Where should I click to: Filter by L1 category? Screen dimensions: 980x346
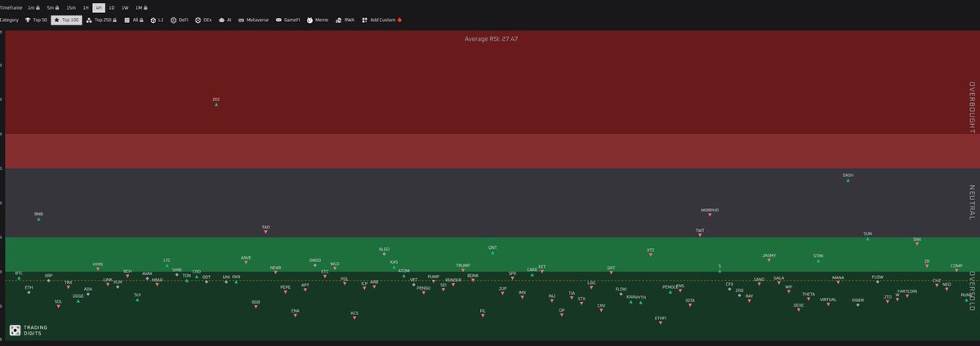158,20
